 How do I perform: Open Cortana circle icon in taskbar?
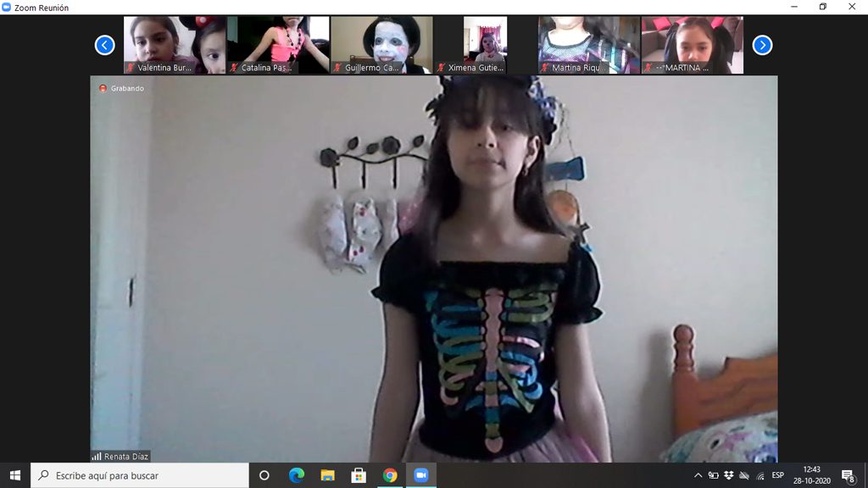coord(264,475)
